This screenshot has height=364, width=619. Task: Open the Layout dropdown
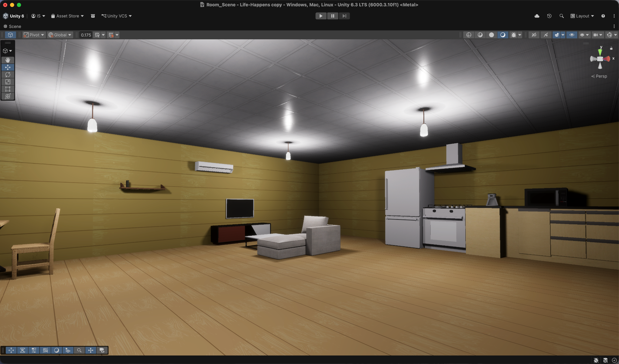click(582, 16)
